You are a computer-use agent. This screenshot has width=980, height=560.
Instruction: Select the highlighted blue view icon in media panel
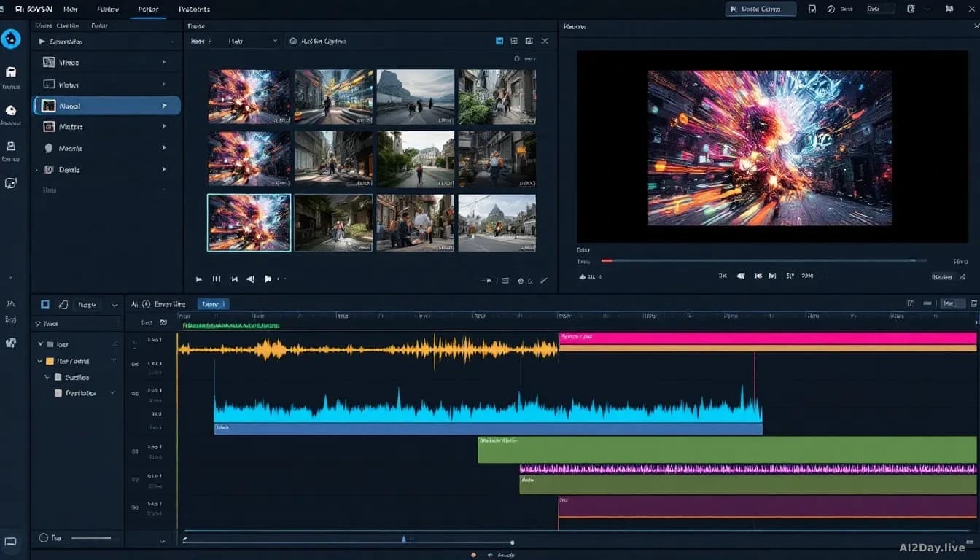499,42
